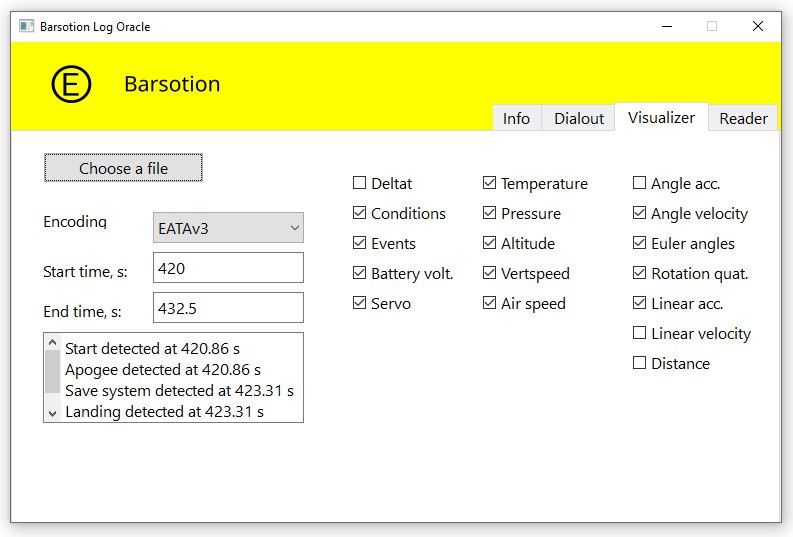Go to the Reader tab
The height and width of the screenshot is (537, 793).
743,118
